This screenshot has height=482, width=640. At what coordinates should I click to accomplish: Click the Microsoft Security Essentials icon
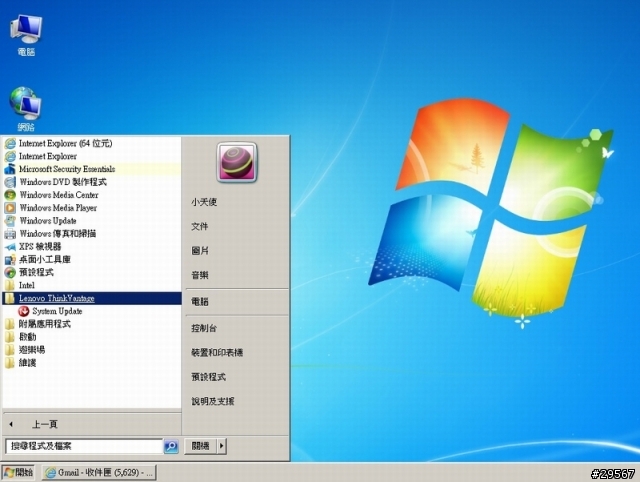coord(10,169)
